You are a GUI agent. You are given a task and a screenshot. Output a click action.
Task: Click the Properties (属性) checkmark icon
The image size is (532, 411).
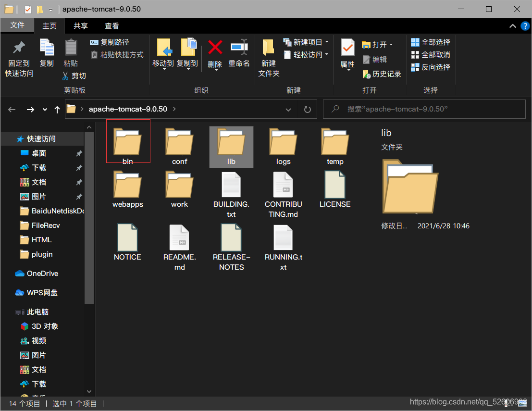(347, 47)
